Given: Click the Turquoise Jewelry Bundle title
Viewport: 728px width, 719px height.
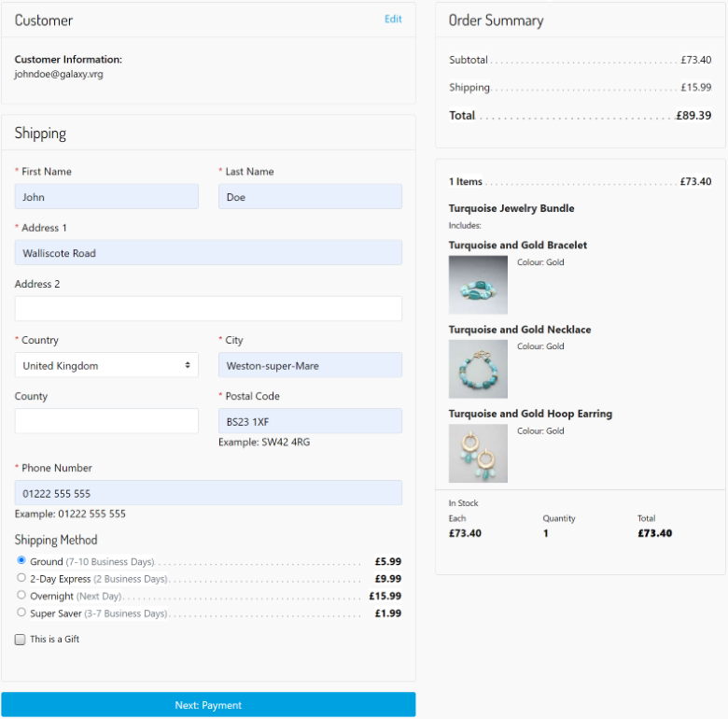Looking at the screenshot, I should (x=511, y=208).
